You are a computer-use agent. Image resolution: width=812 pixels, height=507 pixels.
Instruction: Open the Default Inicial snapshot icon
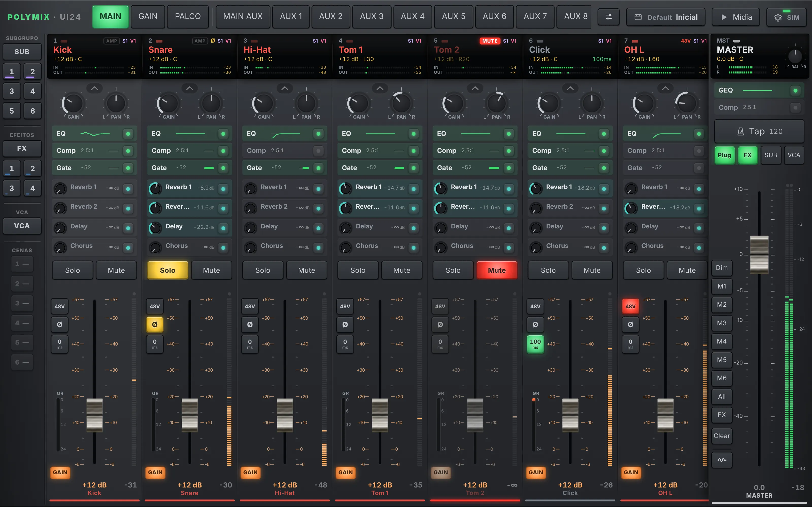pyautogui.click(x=638, y=17)
